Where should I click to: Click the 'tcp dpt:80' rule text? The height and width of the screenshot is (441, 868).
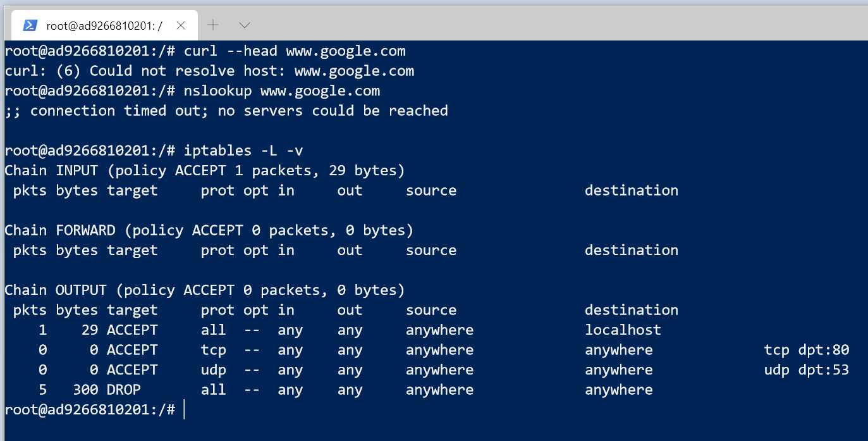806,350
